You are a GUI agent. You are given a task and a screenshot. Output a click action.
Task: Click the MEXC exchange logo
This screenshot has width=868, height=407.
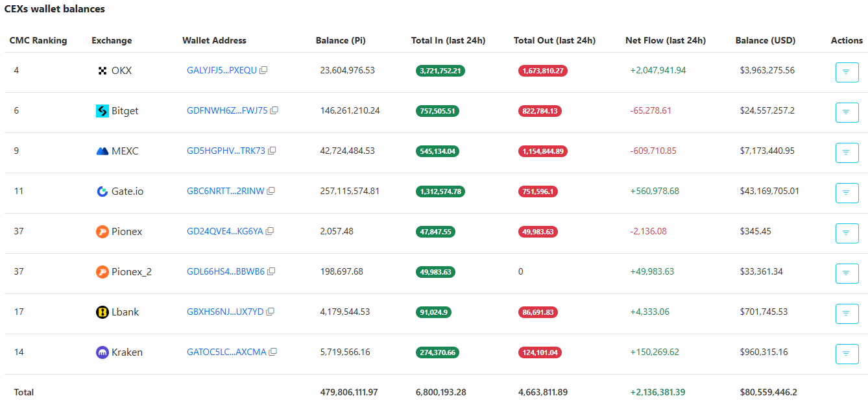click(101, 151)
